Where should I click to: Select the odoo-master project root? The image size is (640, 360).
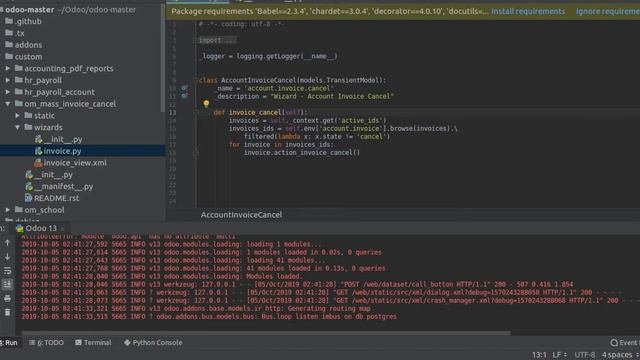[29, 9]
